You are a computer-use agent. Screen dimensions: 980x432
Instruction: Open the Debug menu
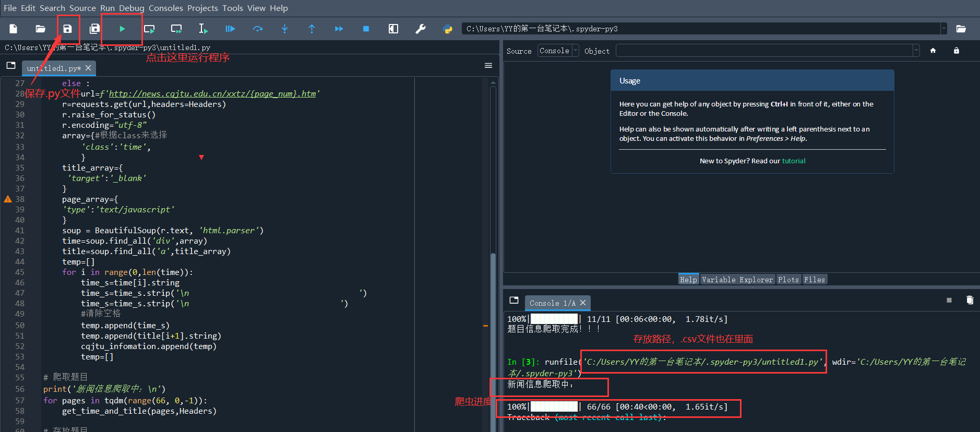pos(132,8)
